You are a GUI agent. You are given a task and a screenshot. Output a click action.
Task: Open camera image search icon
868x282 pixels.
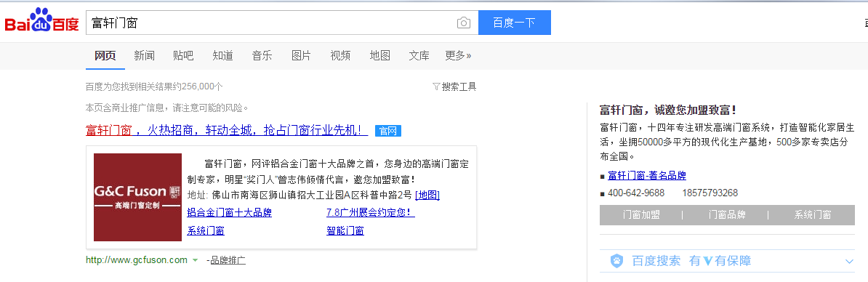tap(463, 23)
